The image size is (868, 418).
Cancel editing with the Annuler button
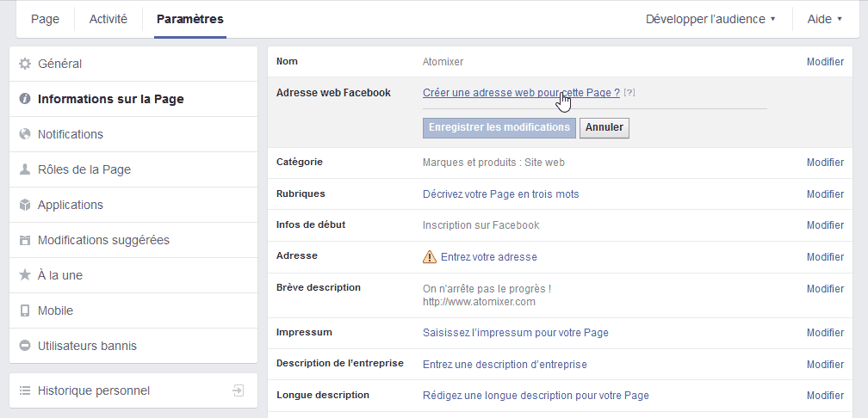604,127
